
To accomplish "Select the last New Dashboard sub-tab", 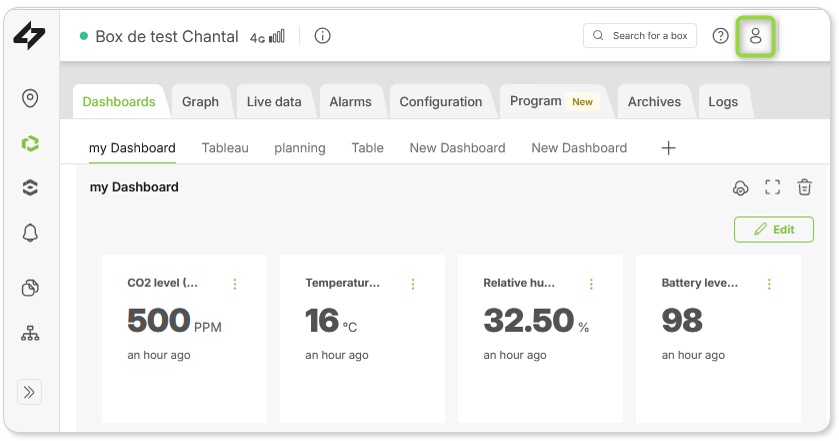I will 579,148.
